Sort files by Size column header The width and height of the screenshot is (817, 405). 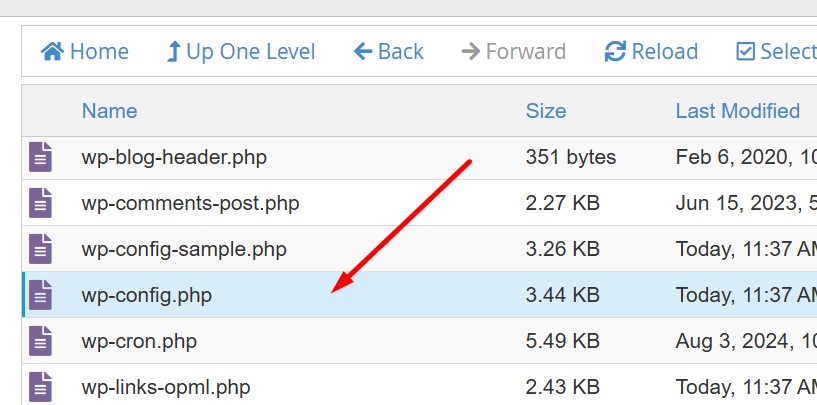[x=546, y=111]
